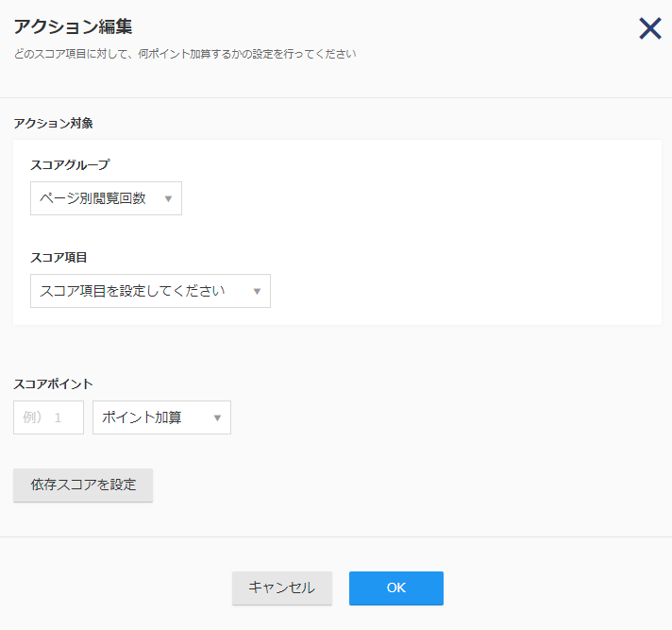
Task: Click the アクション対象 section label
Action: tap(53, 124)
